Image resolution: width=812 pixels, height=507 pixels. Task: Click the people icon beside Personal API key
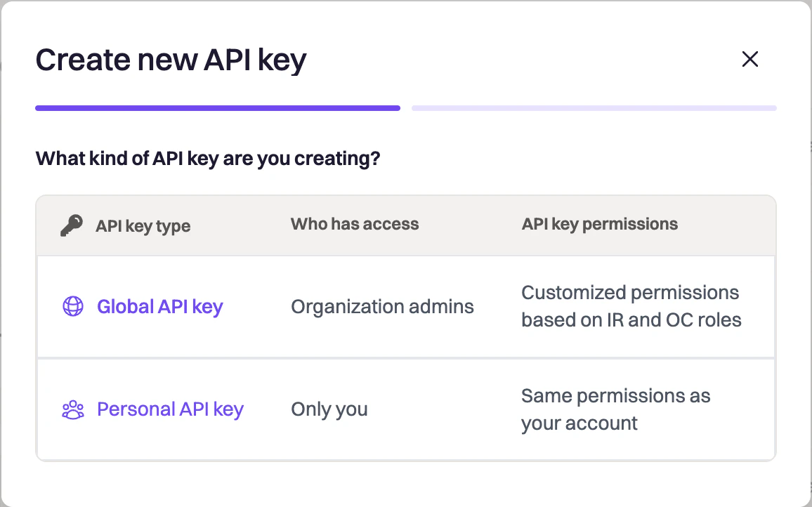73,409
